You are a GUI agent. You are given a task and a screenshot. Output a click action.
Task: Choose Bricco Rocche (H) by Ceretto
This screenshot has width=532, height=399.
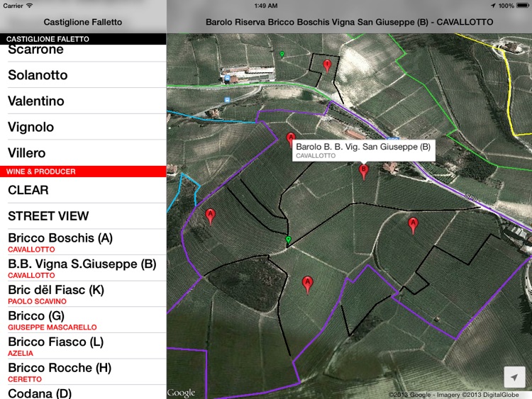[83, 372]
